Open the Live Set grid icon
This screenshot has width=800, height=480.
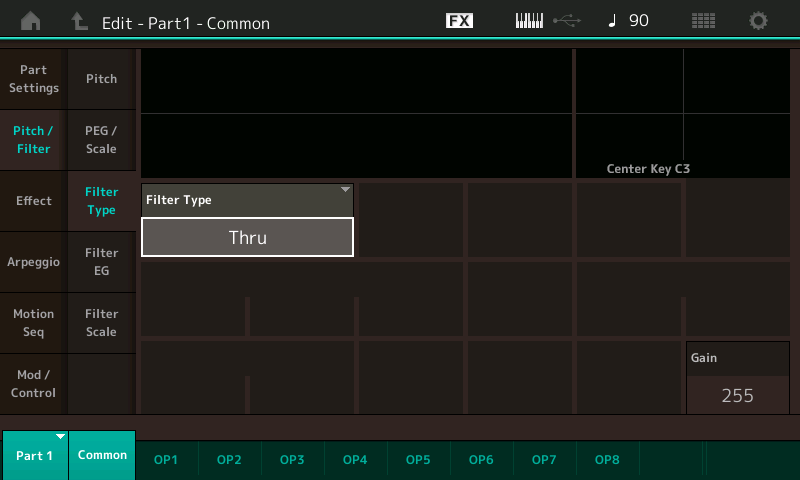point(703,21)
